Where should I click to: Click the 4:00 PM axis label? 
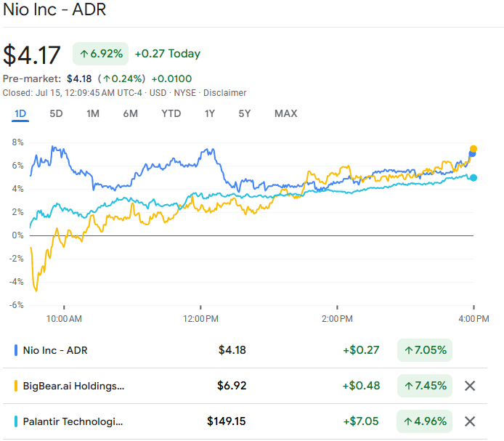473,319
